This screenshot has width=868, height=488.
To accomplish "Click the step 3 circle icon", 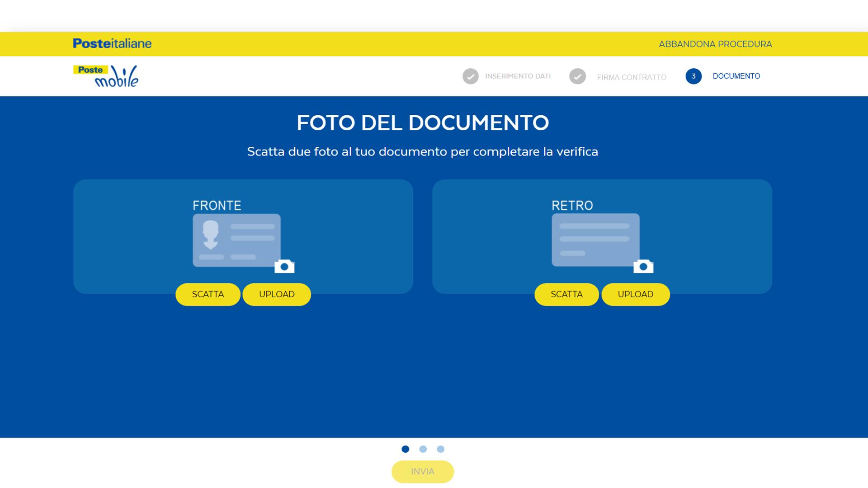I will [693, 76].
